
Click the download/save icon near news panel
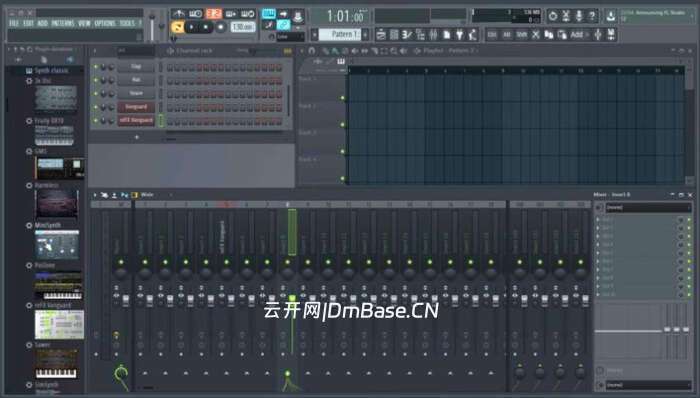click(x=610, y=17)
